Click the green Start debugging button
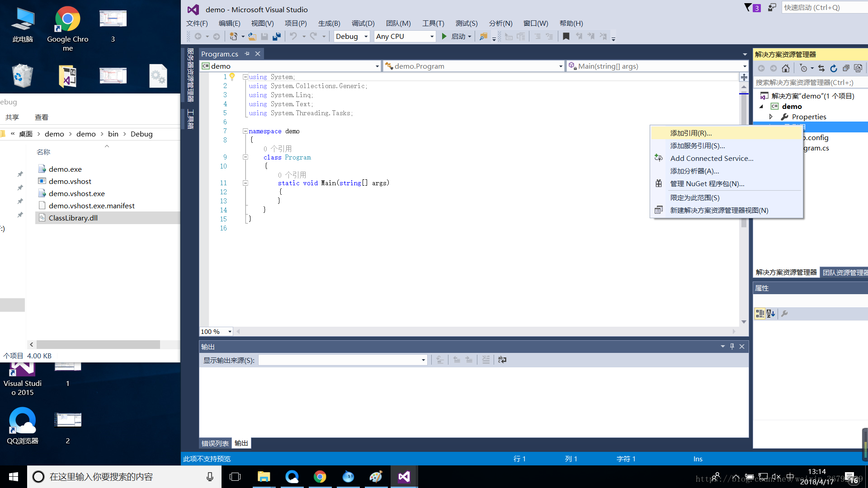The height and width of the screenshot is (488, 868). 444,37
